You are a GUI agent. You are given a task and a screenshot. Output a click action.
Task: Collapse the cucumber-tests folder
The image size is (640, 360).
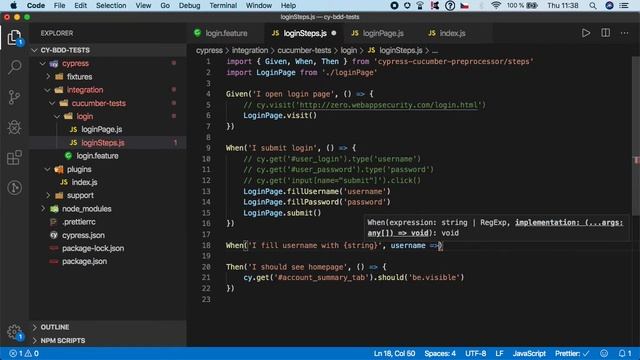point(52,103)
